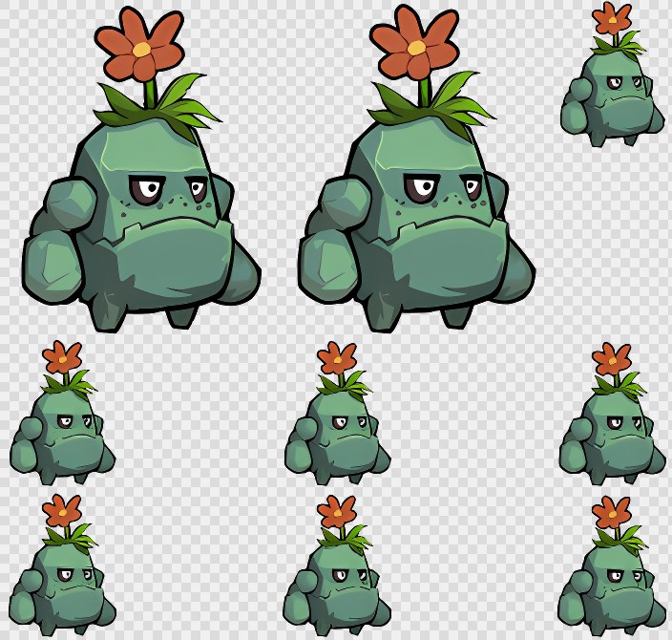Pick the small golem sprite in the top-right corner
The width and height of the screenshot is (672, 640).
613,74
